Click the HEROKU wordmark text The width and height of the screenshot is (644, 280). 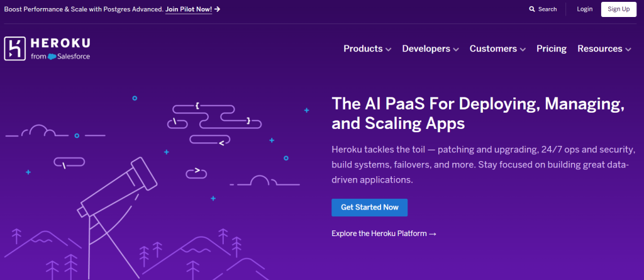(x=60, y=43)
